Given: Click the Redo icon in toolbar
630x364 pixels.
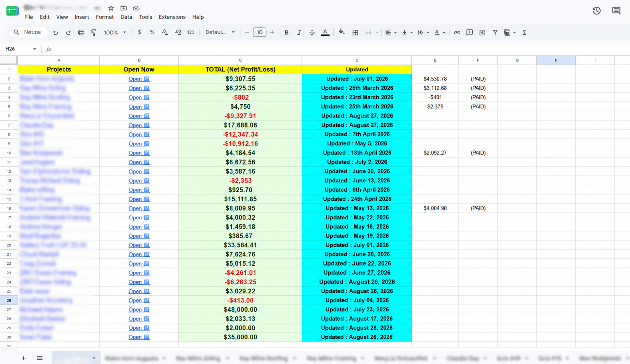Looking at the screenshot, I should pos(68,32).
